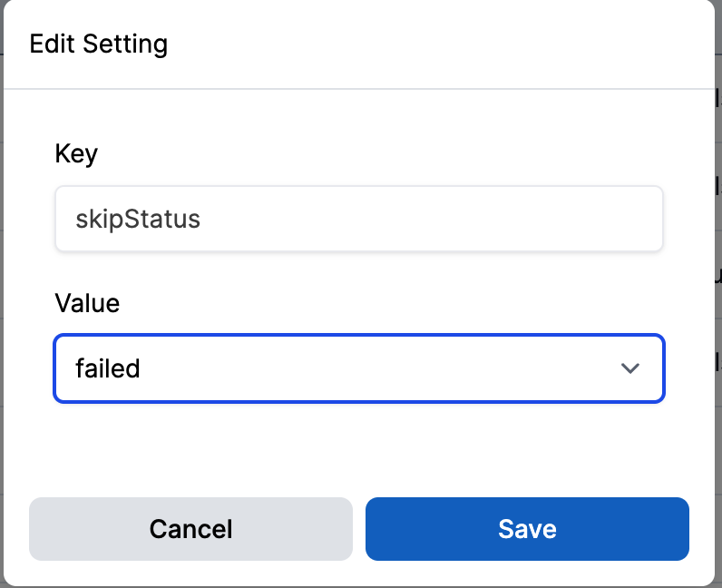
Task: Focus the Key input field
Action: pyautogui.click(x=358, y=219)
